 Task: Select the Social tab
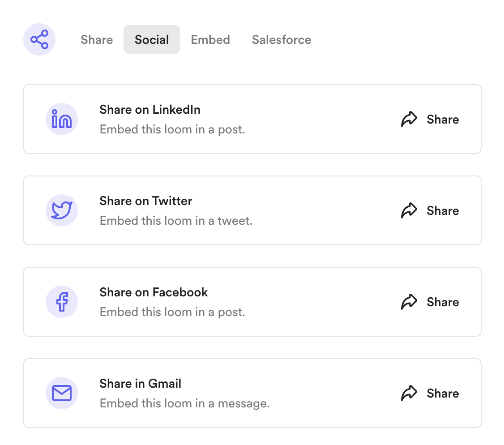[x=152, y=39]
